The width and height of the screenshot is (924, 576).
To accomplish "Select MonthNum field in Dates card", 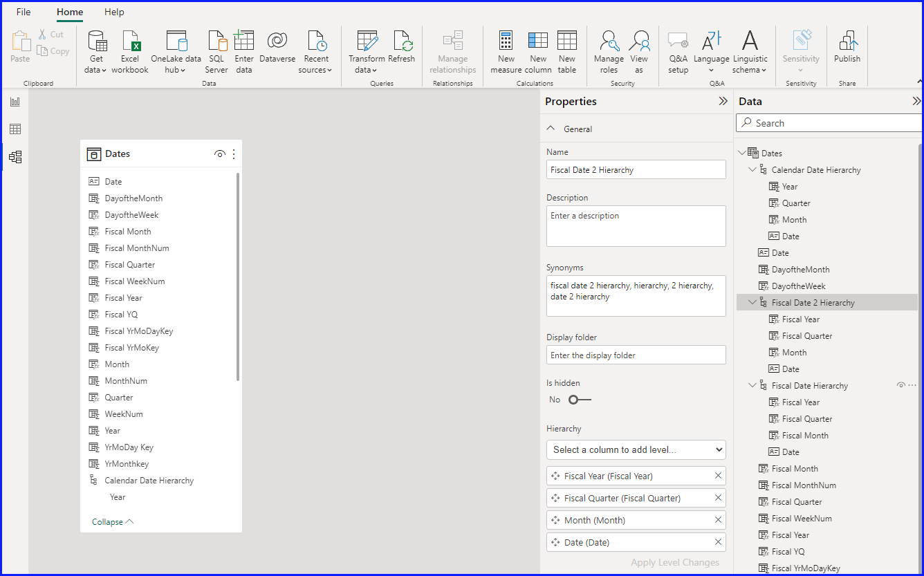I will [126, 381].
